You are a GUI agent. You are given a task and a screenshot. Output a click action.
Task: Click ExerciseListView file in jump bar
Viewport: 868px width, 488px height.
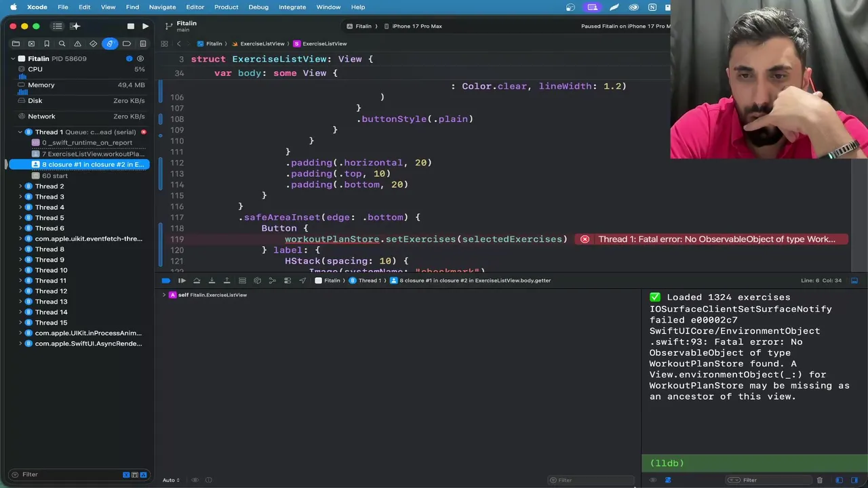258,43
